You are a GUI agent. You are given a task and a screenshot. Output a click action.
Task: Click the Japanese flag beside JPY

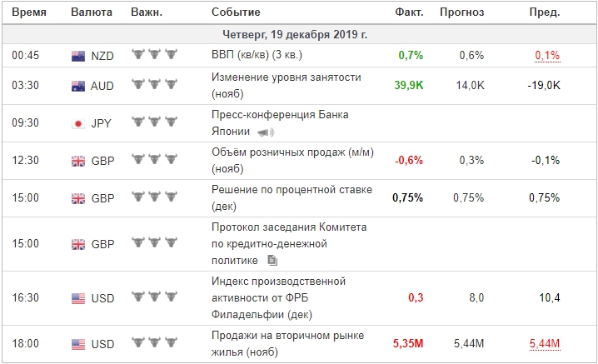point(77,123)
